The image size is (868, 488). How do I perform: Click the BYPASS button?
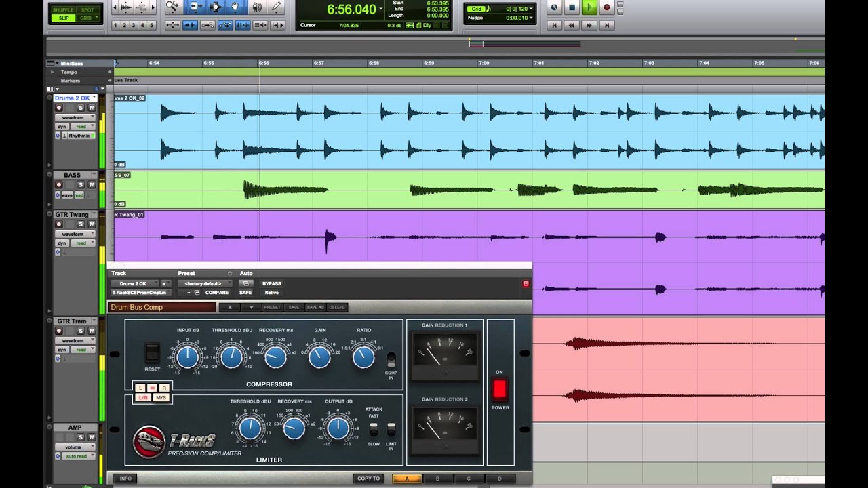272,283
